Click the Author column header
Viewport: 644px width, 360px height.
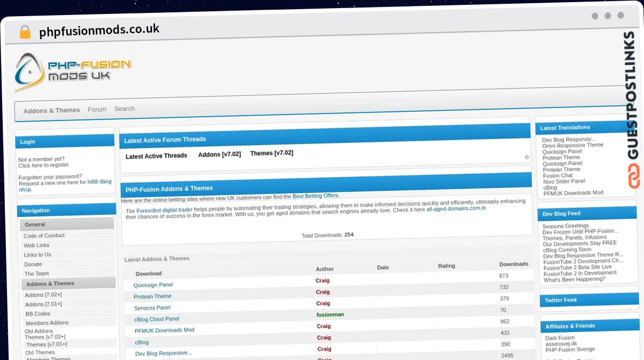coord(325,269)
